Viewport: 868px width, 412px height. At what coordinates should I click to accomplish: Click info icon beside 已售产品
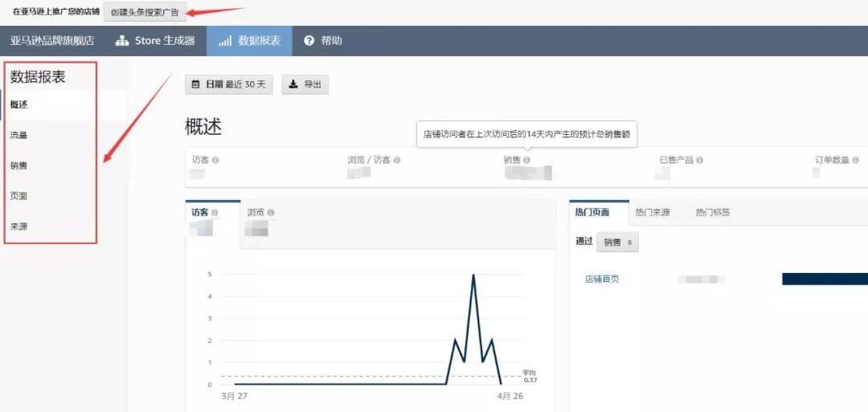[x=700, y=161]
